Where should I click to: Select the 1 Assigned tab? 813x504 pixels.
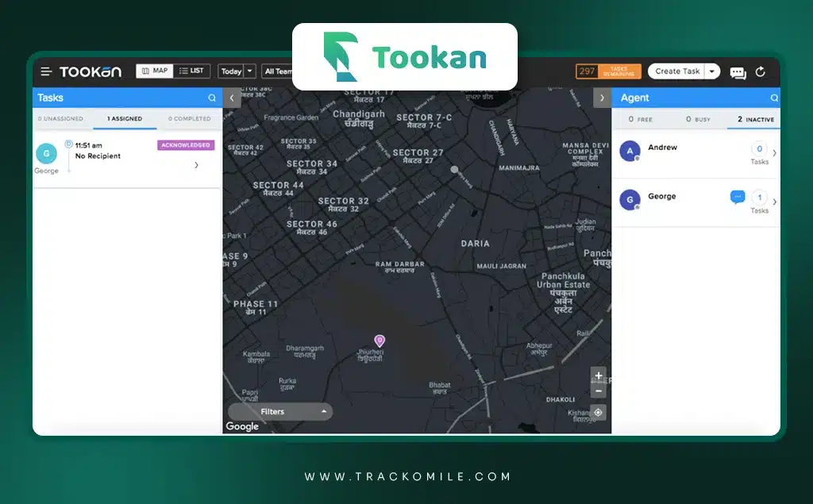pos(125,119)
